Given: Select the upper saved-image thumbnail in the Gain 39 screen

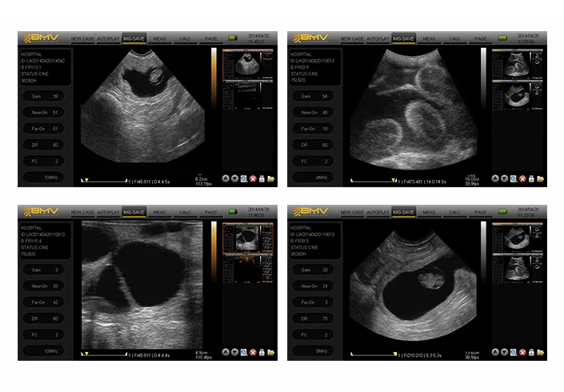Looking at the screenshot, I should click(x=248, y=64).
